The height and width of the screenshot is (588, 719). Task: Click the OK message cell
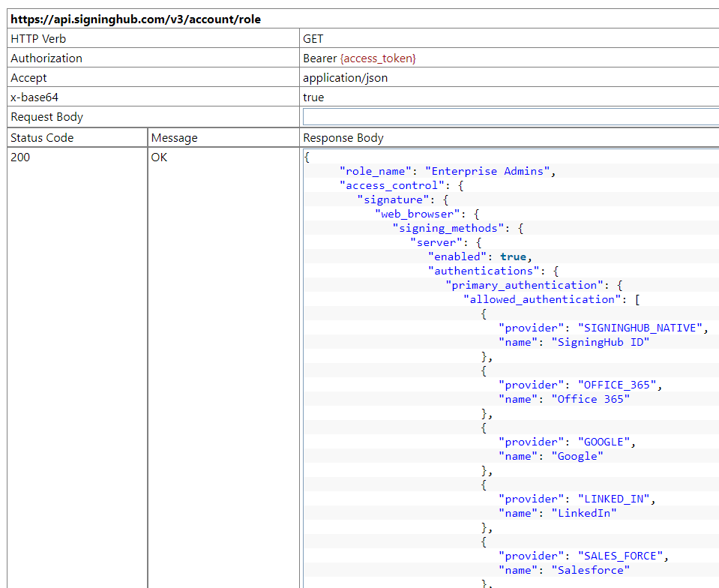point(160,157)
